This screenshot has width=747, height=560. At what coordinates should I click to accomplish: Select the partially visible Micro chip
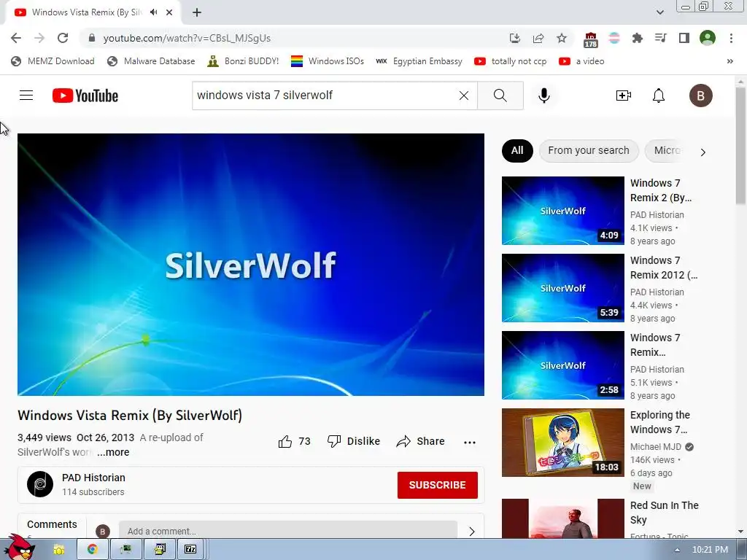coord(666,150)
